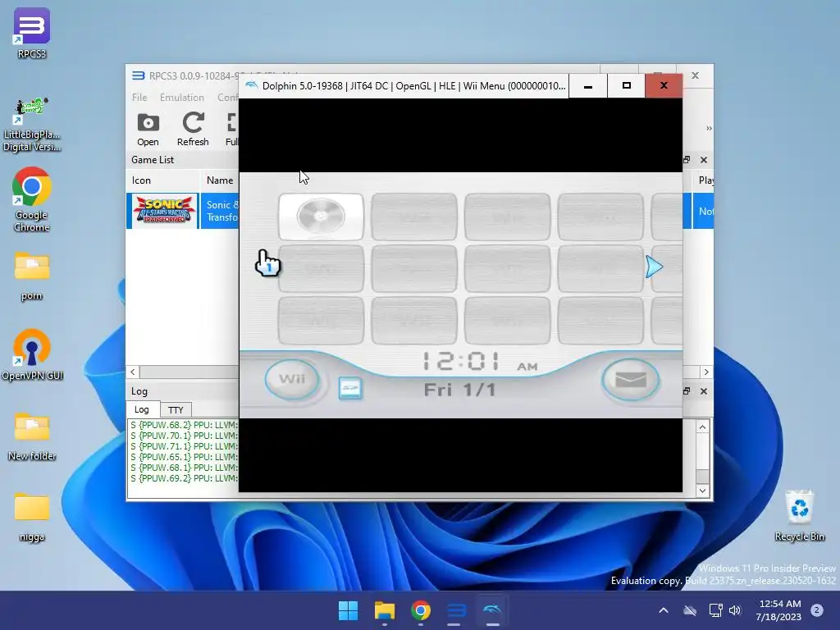Click the volume tray icon

[x=735, y=610]
